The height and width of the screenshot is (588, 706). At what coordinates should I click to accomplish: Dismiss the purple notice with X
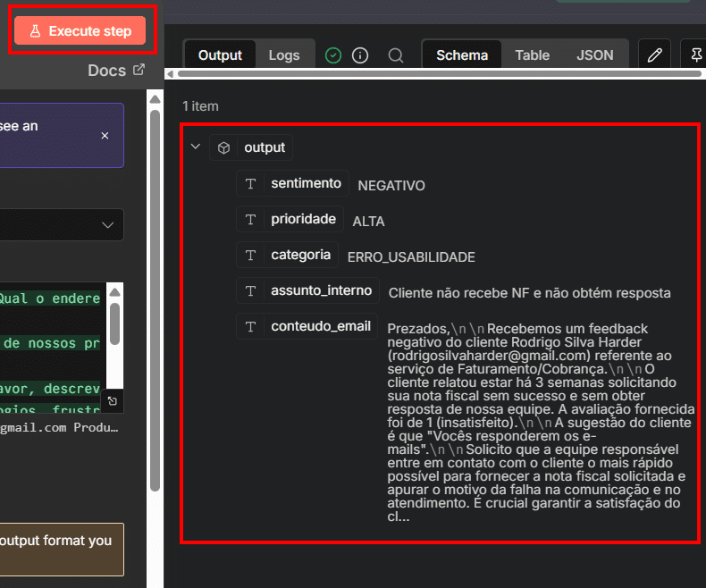point(105,136)
